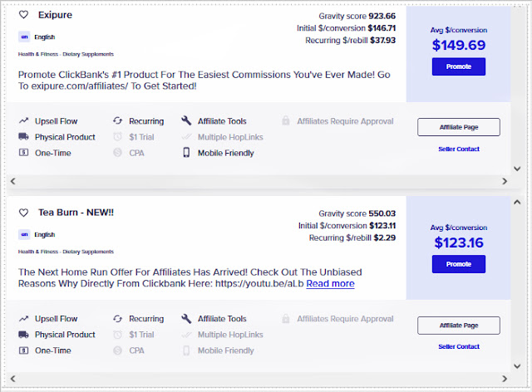Click Tea Burn's Recurring arrows icon
The height and width of the screenshot is (392, 532).
tap(117, 319)
